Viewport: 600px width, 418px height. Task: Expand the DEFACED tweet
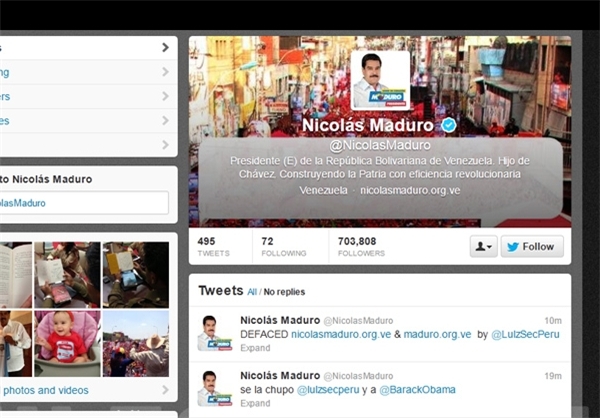click(255, 348)
